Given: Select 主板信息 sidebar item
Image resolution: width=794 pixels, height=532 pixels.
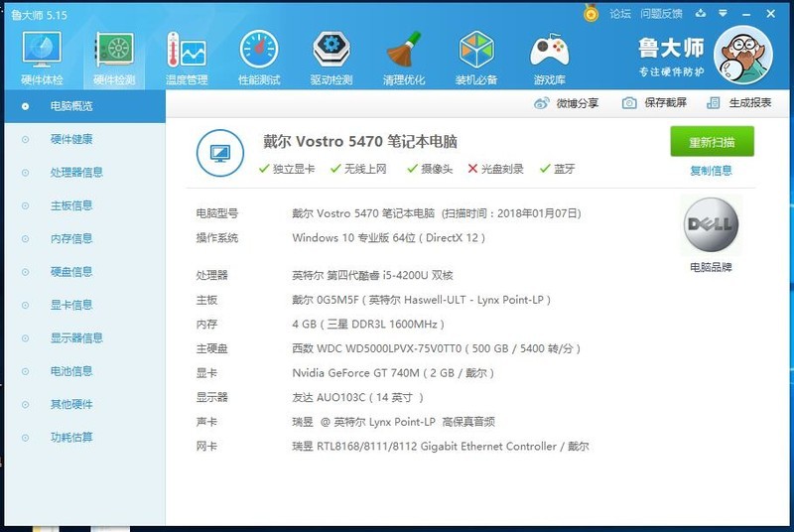Looking at the screenshot, I should click(84, 205).
